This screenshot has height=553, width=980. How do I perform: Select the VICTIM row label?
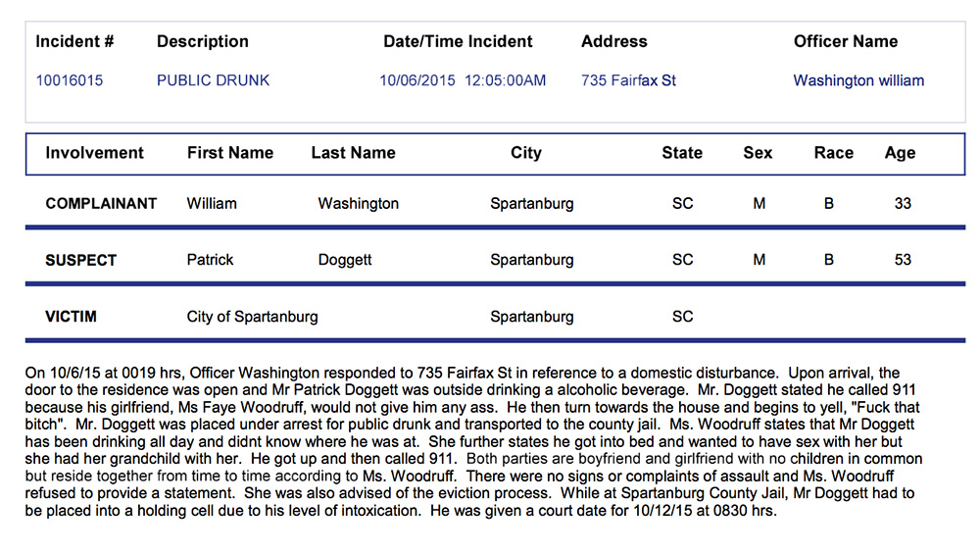point(71,317)
